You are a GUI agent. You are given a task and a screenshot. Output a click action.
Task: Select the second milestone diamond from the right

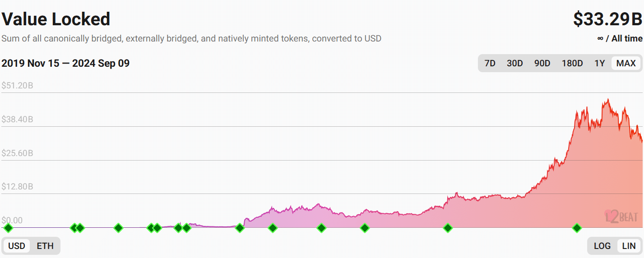click(x=448, y=228)
